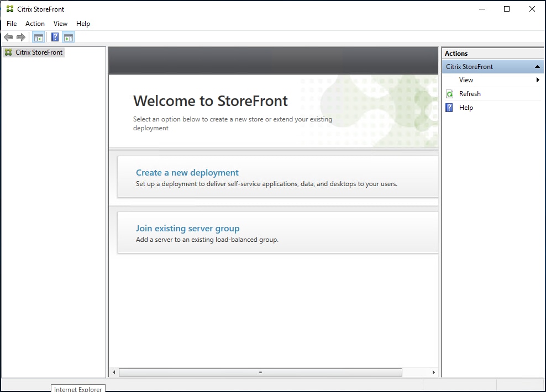Click Join existing server group
The height and width of the screenshot is (392, 546).
(188, 228)
